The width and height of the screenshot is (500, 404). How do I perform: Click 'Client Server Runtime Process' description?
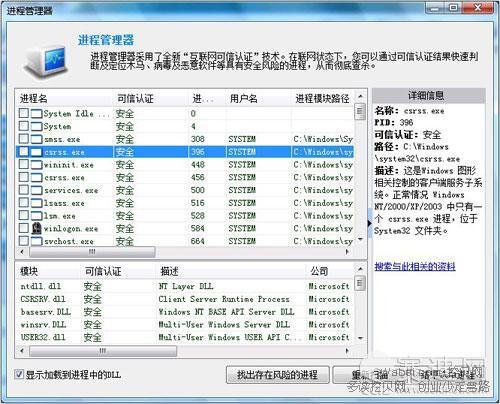224,299
